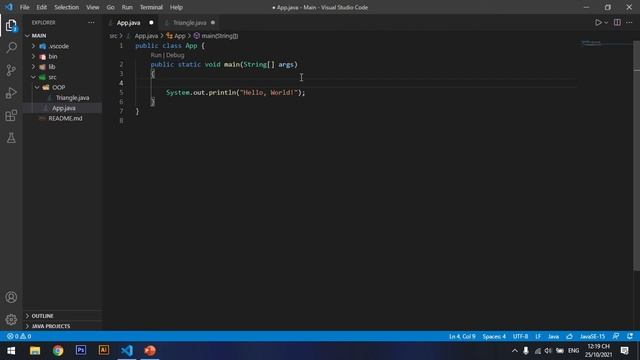Screen dimensions: 640x360
Task: Open editor More Actions ellipsis
Action: pos(629,23)
